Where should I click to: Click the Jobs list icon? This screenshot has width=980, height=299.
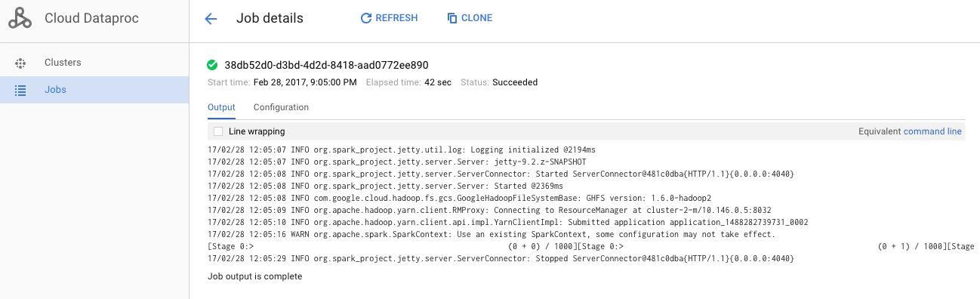tap(20, 91)
